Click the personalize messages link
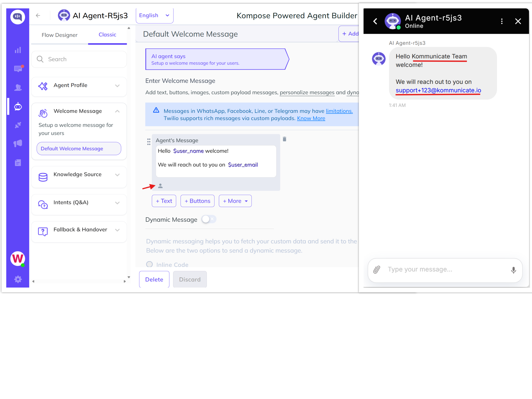Image resolution: width=532 pixels, height=399 pixels. (307, 93)
